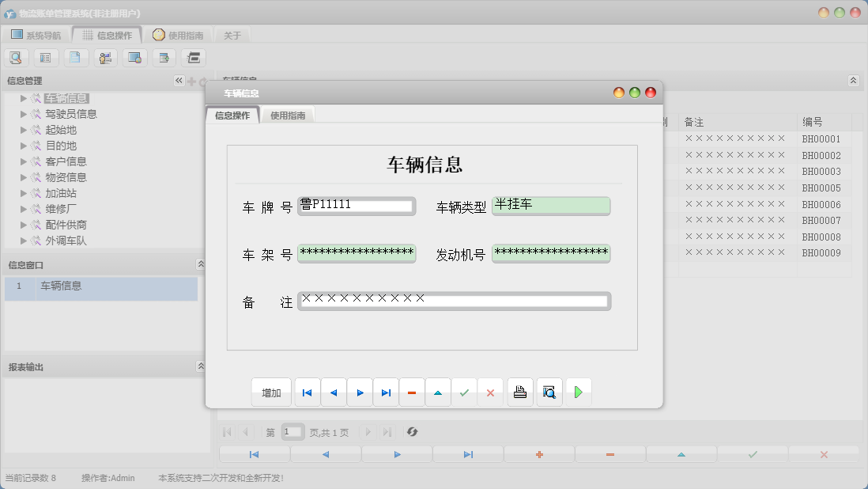Viewport: 868px width, 489px height.
Task: Open the 系统导航 tab
Action: coord(36,34)
